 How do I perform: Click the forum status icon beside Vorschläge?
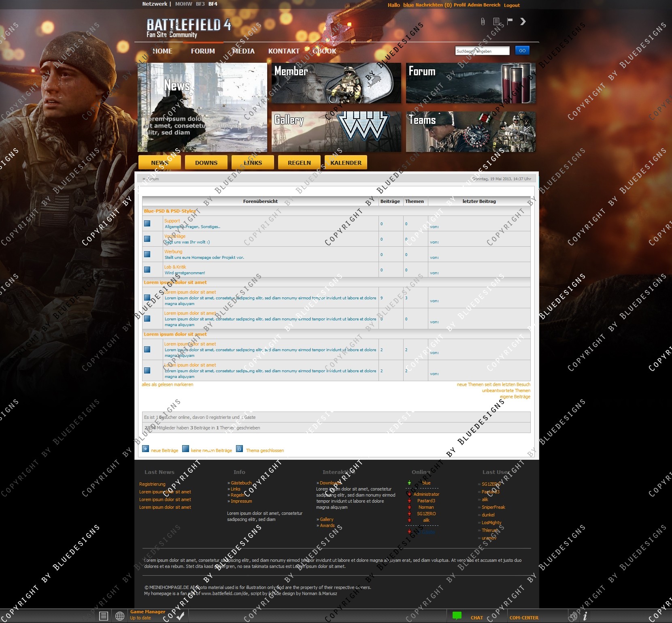click(x=147, y=239)
